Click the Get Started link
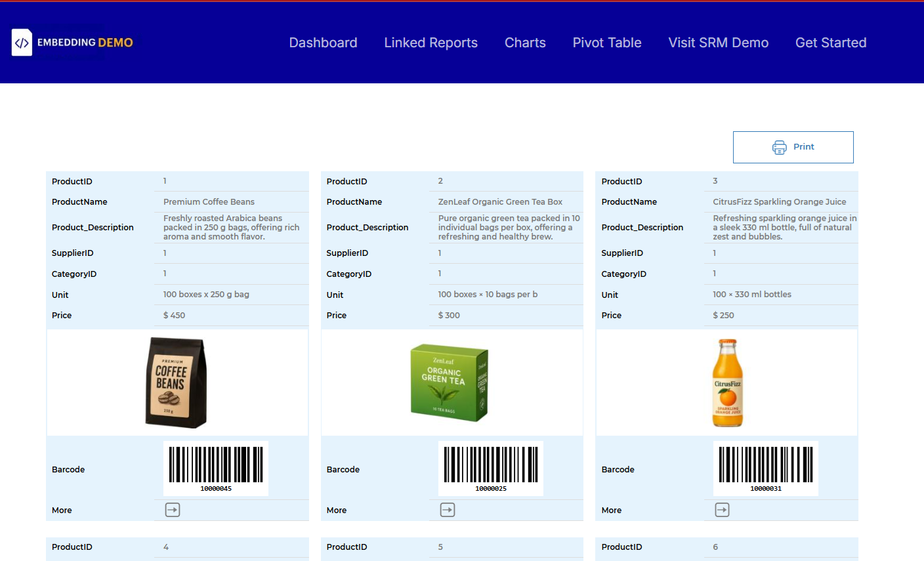Screen dimensions: 924x561 pyautogui.click(x=831, y=42)
